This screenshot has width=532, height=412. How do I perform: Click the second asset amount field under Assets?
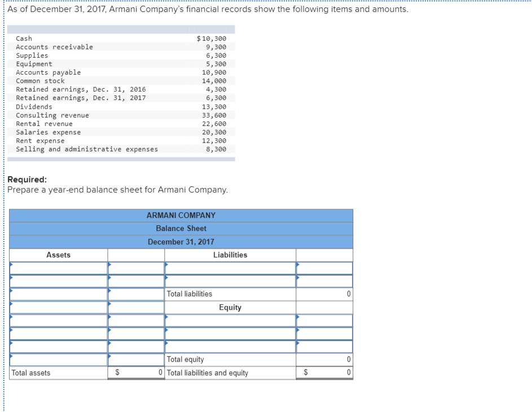(136, 281)
